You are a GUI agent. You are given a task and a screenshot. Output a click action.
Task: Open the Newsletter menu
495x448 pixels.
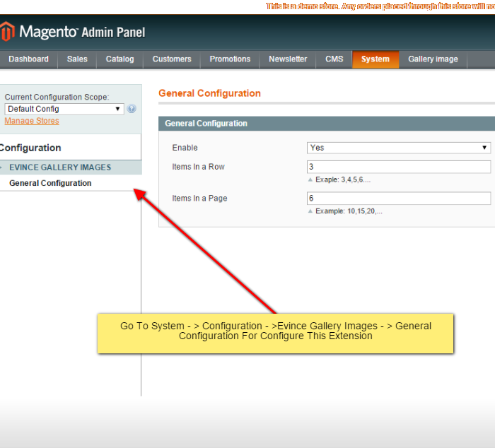[x=288, y=59]
